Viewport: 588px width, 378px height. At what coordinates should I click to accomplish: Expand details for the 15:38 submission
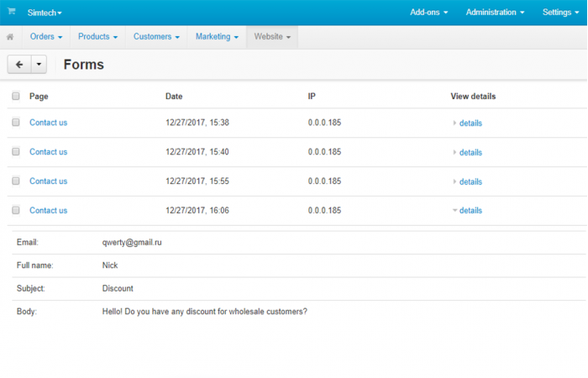pyautogui.click(x=468, y=123)
